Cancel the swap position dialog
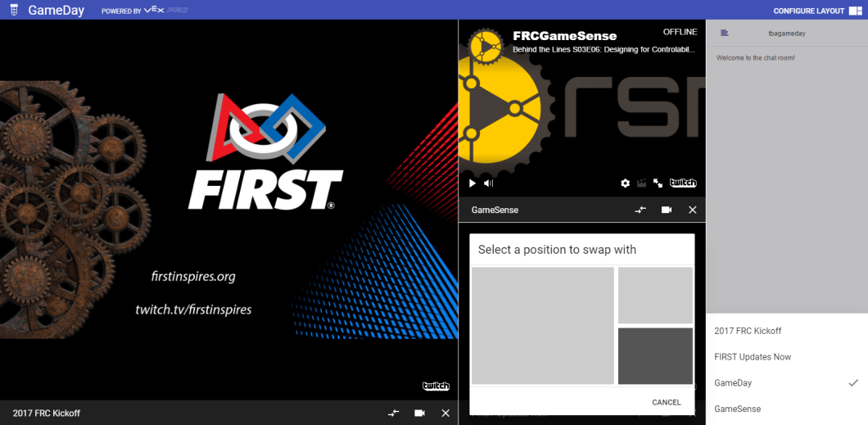Viewport: 868px width, 425px height. [666, 402]
